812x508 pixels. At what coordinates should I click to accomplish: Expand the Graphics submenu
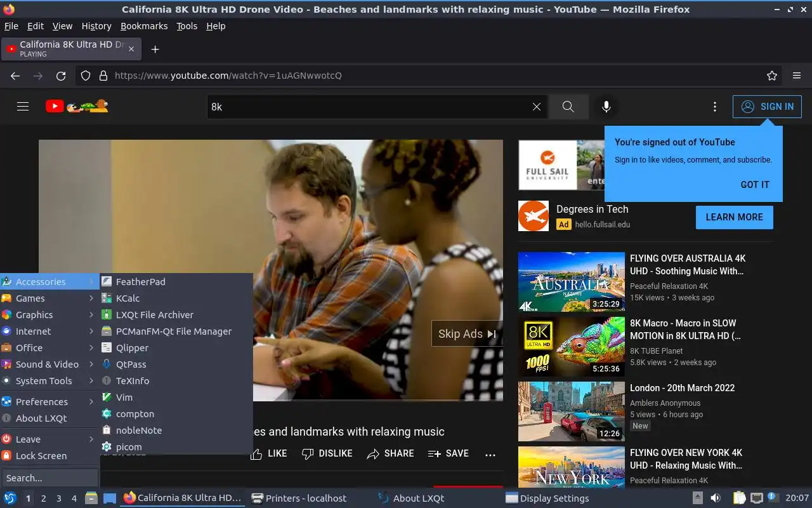(x=49, y=314)
